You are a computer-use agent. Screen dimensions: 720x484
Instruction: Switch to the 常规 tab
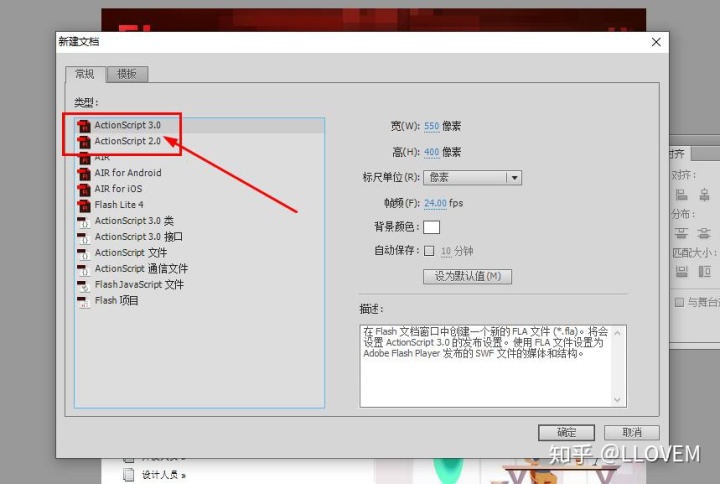[x=85, y=74]
